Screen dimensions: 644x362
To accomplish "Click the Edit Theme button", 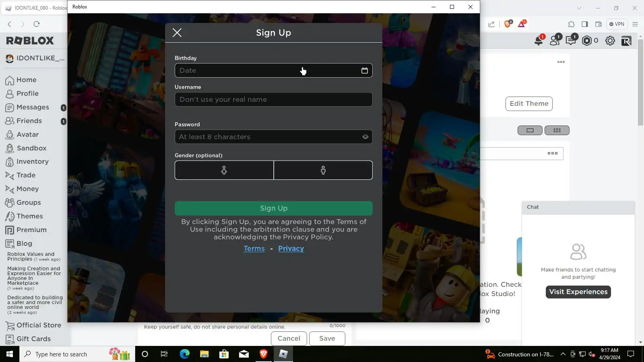I will pos(529,104).
